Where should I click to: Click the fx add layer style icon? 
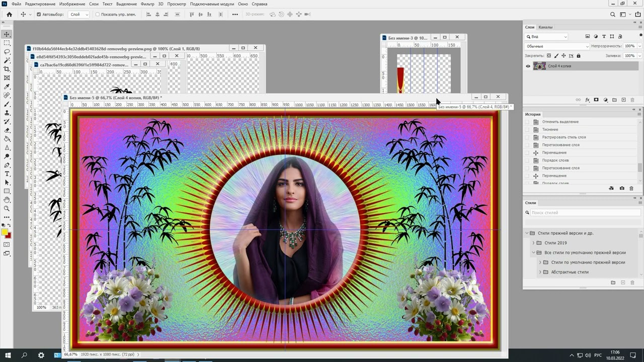(x=587, y=100)
